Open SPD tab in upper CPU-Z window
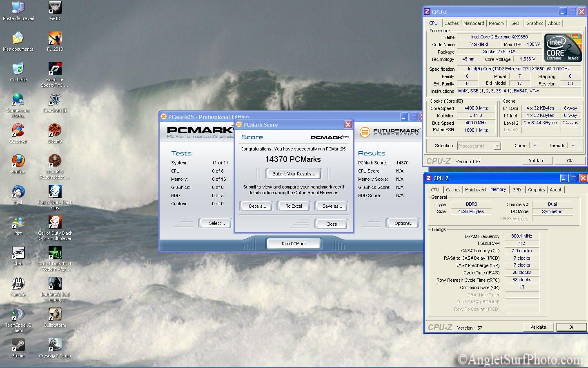 (x=515, y=23)
